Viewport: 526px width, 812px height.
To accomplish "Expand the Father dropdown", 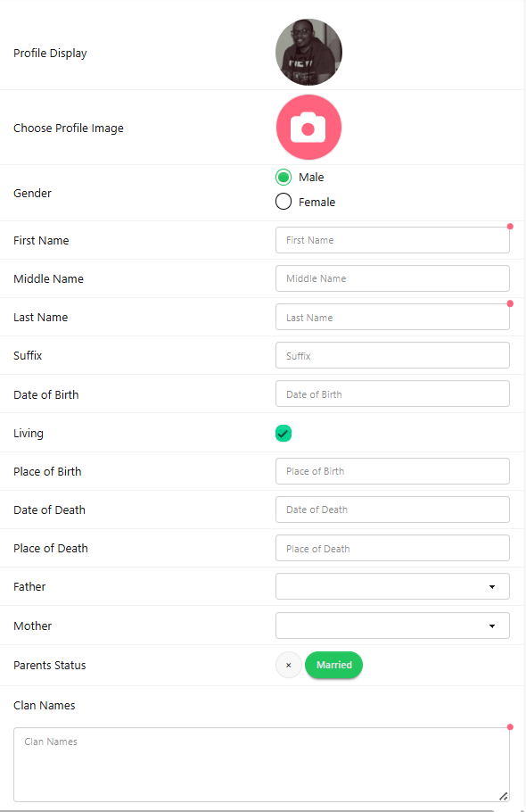I will [392, 586].
